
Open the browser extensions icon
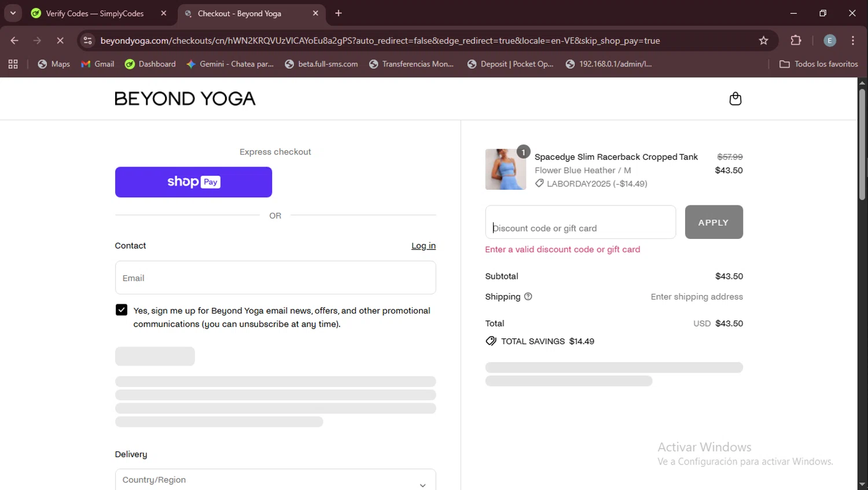coord(796,40)
